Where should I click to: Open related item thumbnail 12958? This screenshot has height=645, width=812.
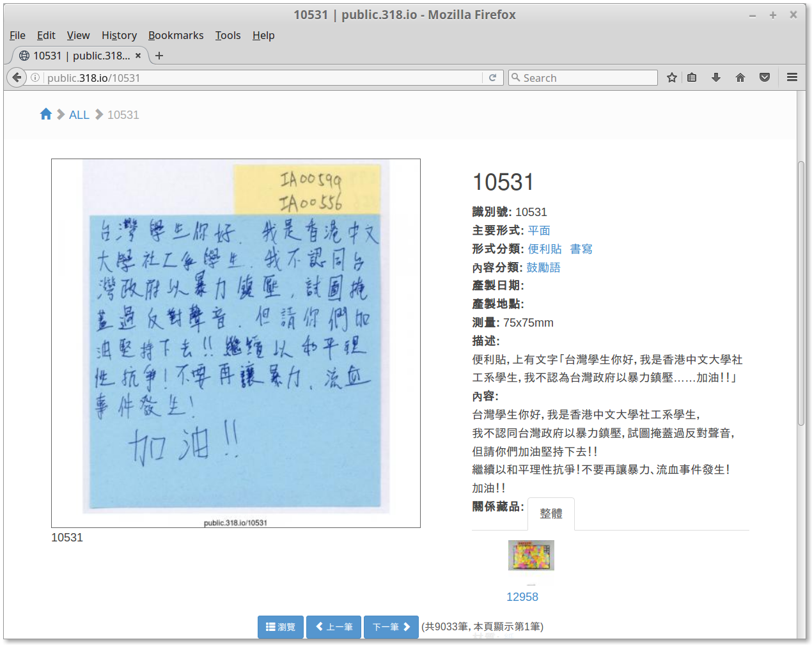pyautogui.click(x=531, y=555)
